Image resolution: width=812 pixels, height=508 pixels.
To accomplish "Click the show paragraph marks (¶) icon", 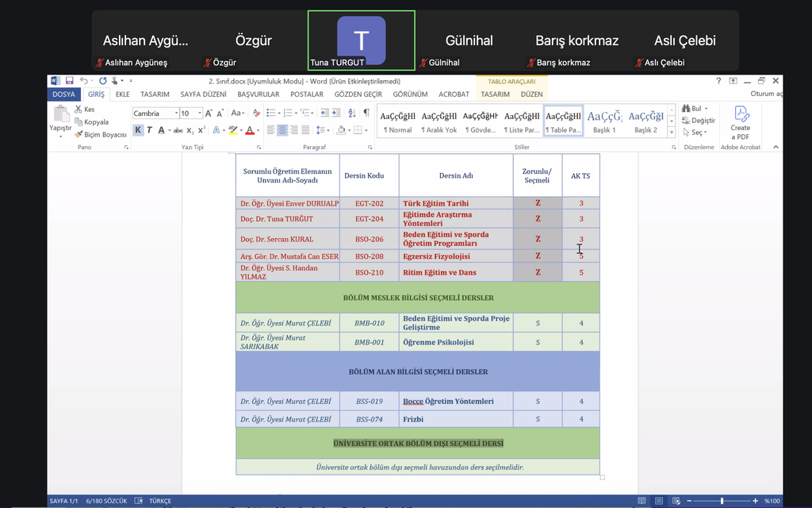I will (366, 114).
